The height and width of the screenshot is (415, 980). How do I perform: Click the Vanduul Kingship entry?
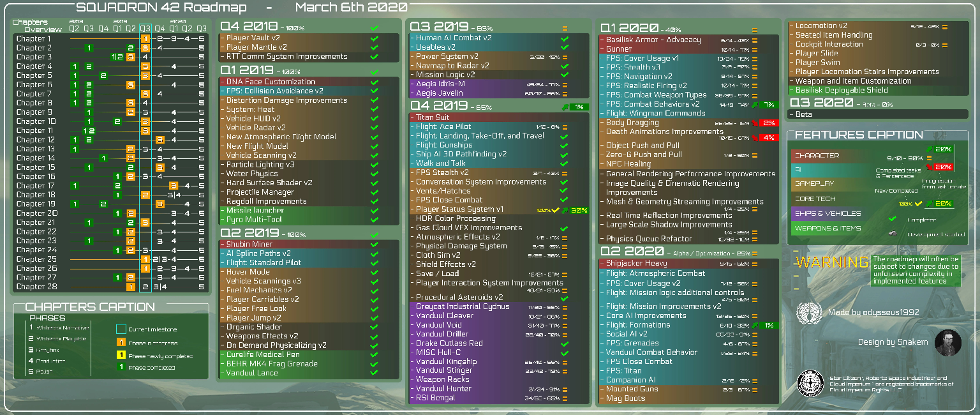(x=446, y=361)
